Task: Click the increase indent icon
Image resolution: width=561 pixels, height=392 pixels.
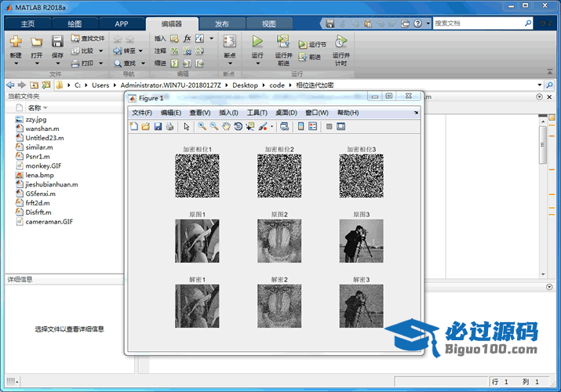Action: [x=187, y=64]
